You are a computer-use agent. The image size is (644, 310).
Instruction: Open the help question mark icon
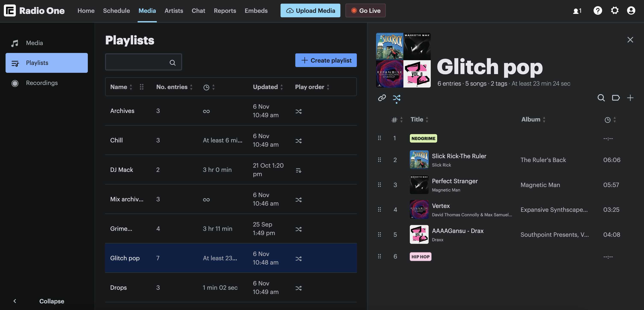(x=597, y=10)
